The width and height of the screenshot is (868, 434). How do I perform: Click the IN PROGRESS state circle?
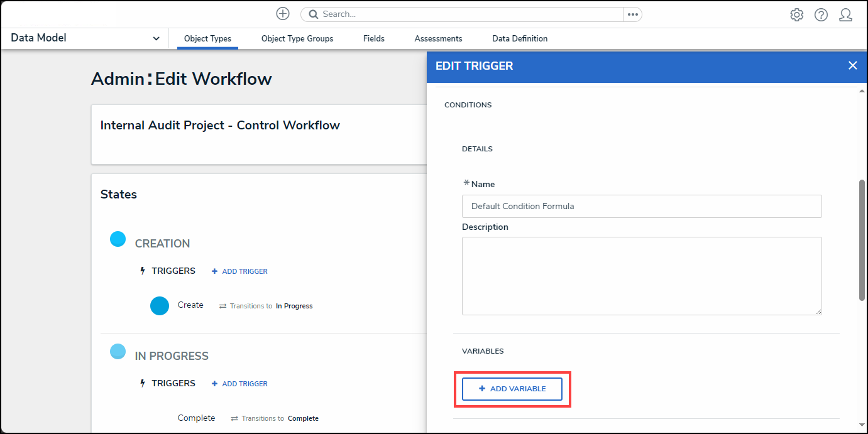coord(118,352)
